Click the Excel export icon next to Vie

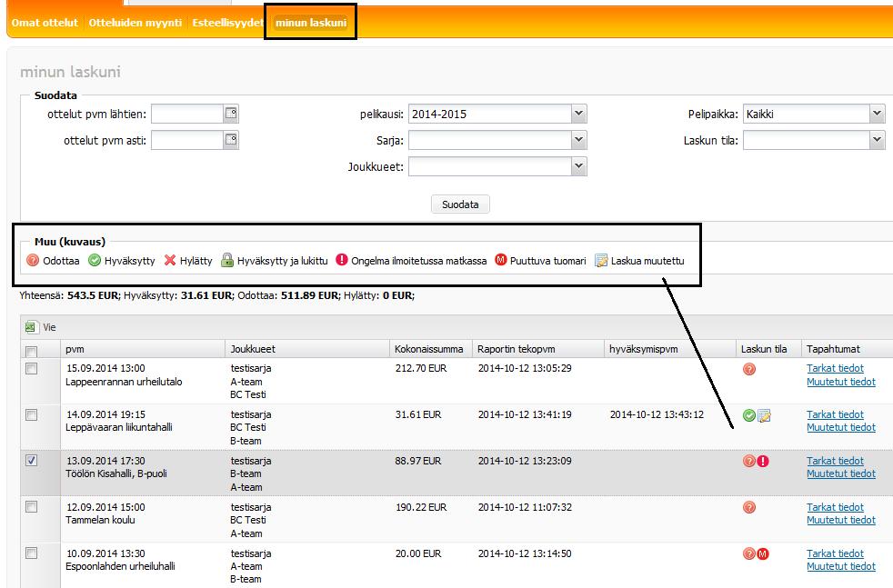(x=30, y=327)
